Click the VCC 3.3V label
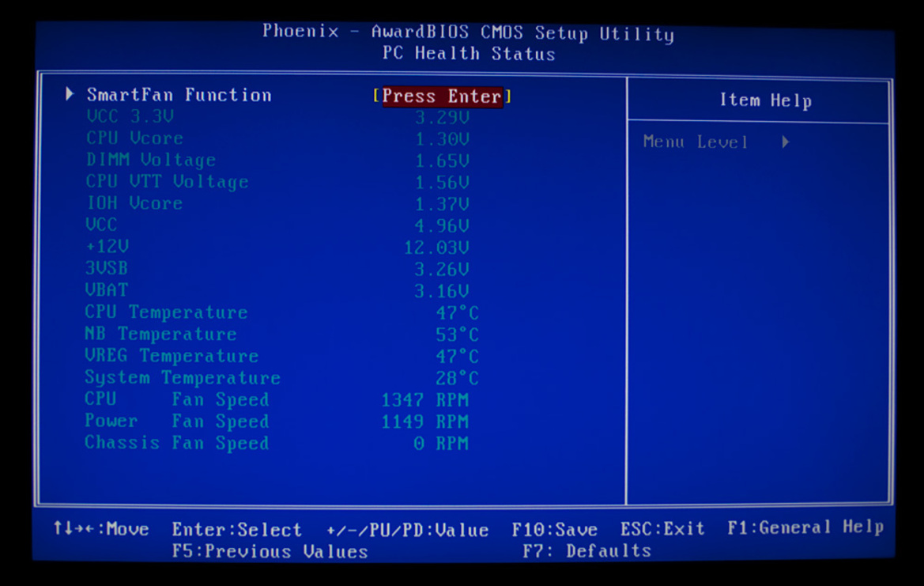Screen dimensions: 924x586 click(x=130, y=116)
